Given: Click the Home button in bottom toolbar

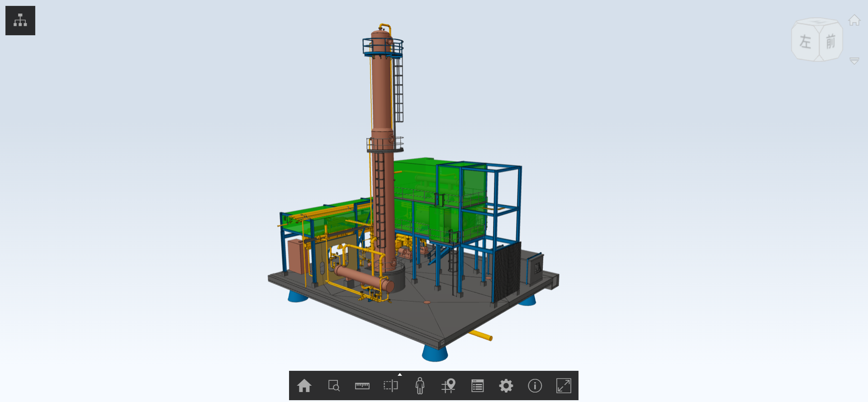Looking at the screenshot, I should pyautogui.click(x=304, y=386).
